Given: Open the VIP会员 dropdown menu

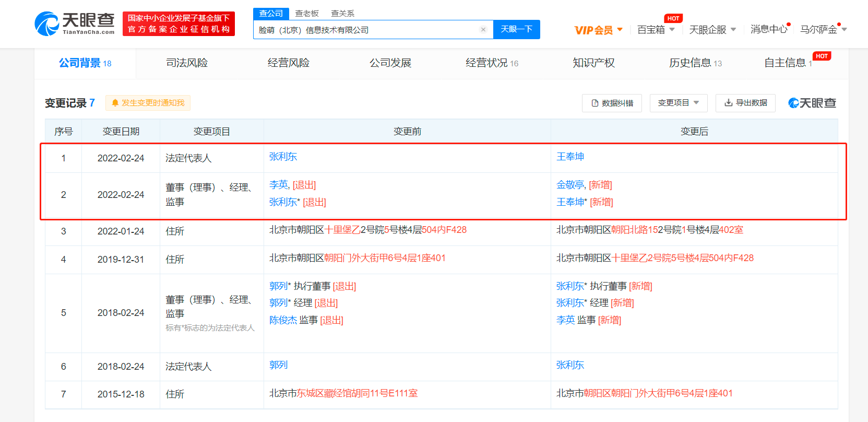Looking at the screenshot, I should click(x=598, y=30).
